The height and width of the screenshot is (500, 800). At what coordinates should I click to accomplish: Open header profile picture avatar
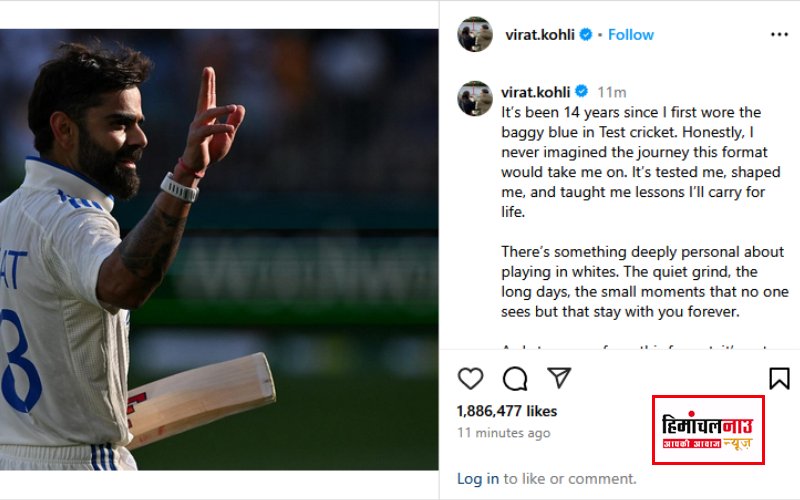(475, 34)
